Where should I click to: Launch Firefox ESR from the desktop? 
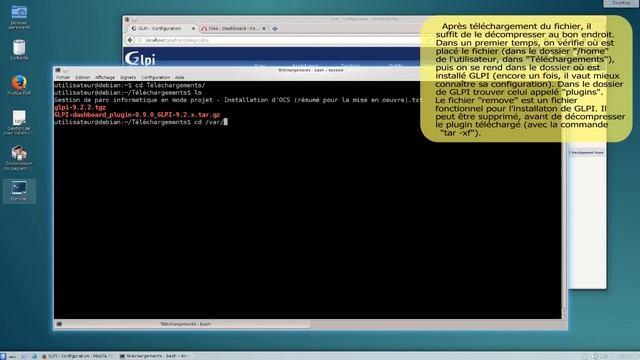[x=19, y=85]
